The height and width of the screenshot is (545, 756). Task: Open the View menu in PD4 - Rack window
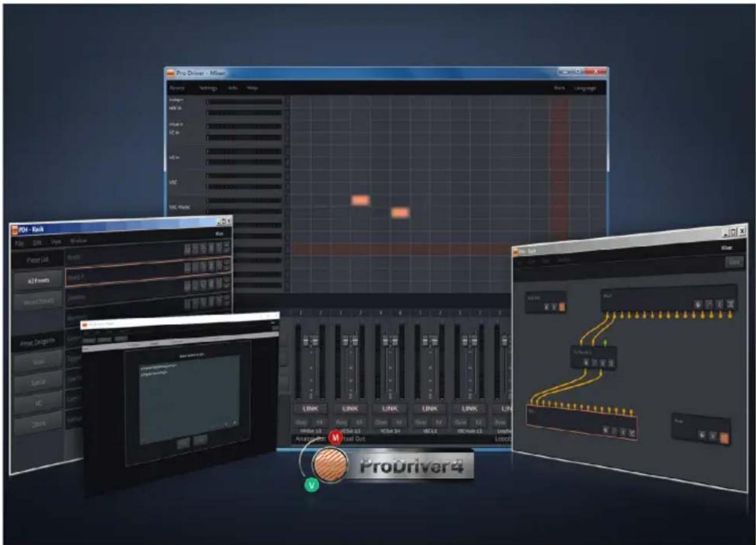55,242
